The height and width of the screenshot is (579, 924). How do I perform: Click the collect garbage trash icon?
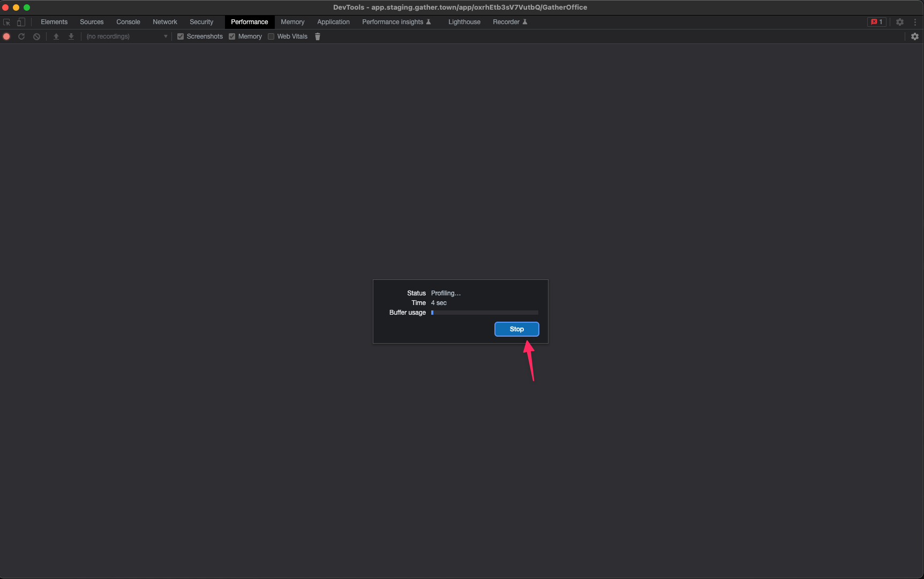pyautogui.click(x=318, y=36)
